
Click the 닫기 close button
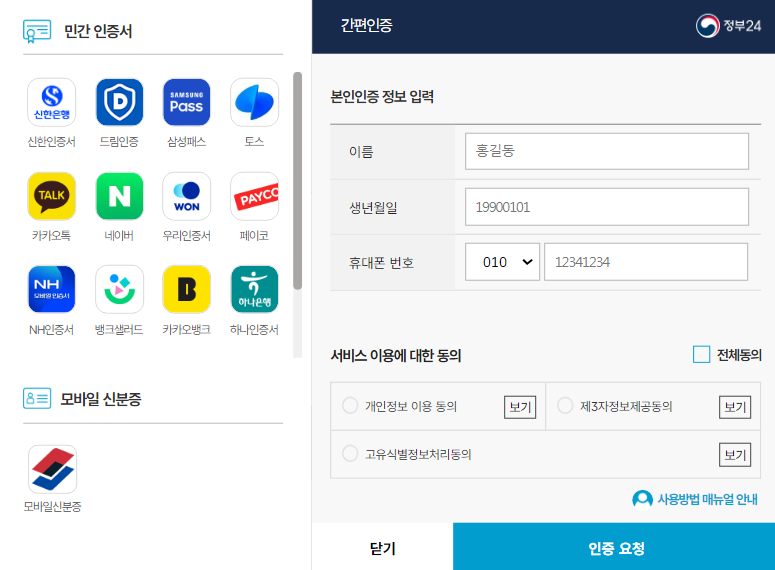383,547
